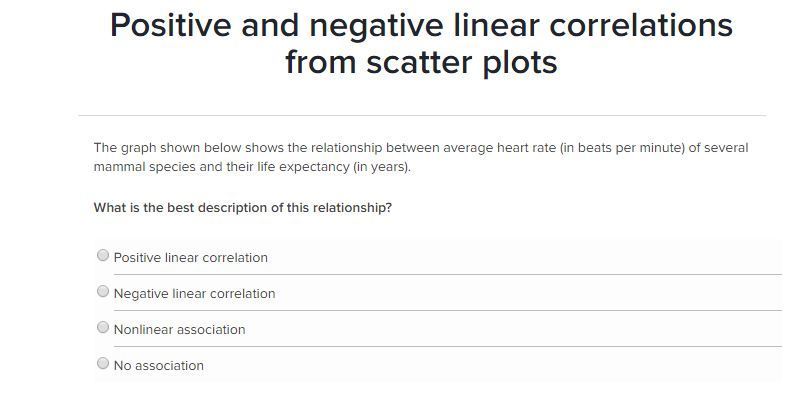Click the "Negative linear correlation" answer label
807x420 pixels.
194,294
